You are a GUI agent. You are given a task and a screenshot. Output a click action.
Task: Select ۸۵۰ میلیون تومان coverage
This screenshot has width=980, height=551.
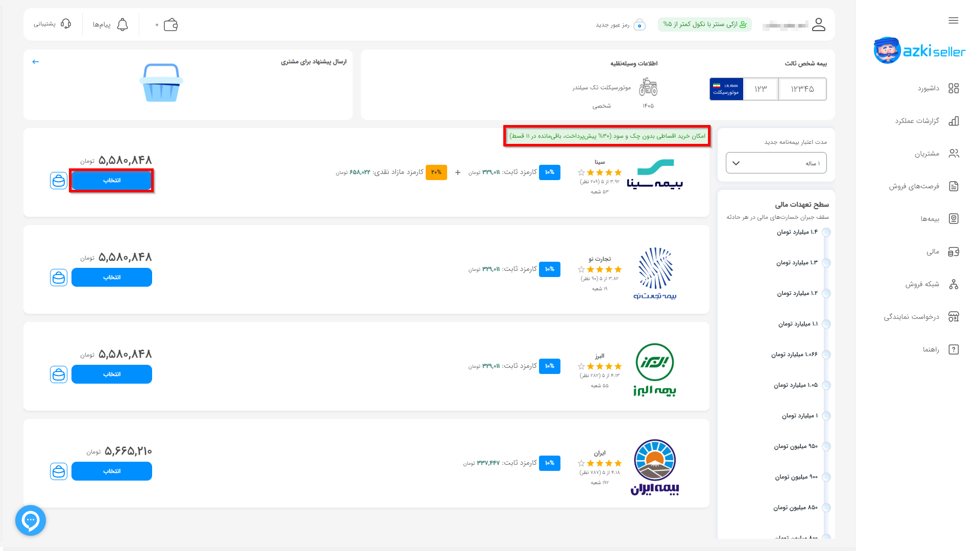point(826,508)
